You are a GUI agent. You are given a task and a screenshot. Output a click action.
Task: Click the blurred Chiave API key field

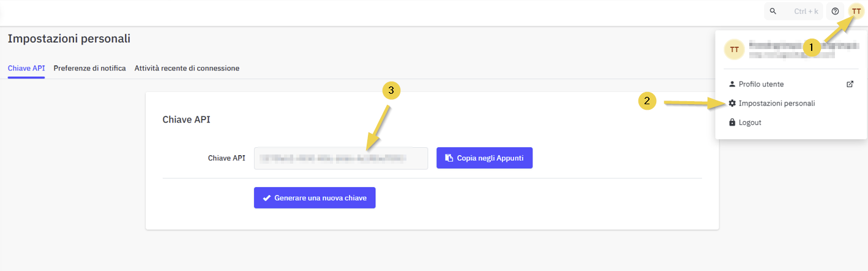click(x=340, y=158)
